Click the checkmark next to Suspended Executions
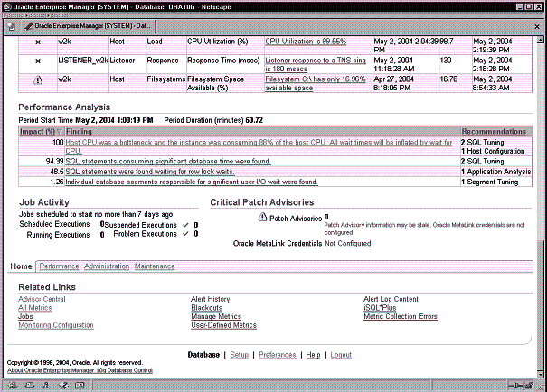Screen dimensions: 547x392 coord(185,225)
